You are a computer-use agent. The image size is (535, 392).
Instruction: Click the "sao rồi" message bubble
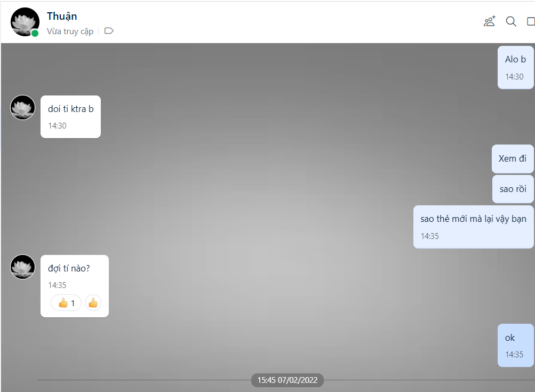pos(513,189)
